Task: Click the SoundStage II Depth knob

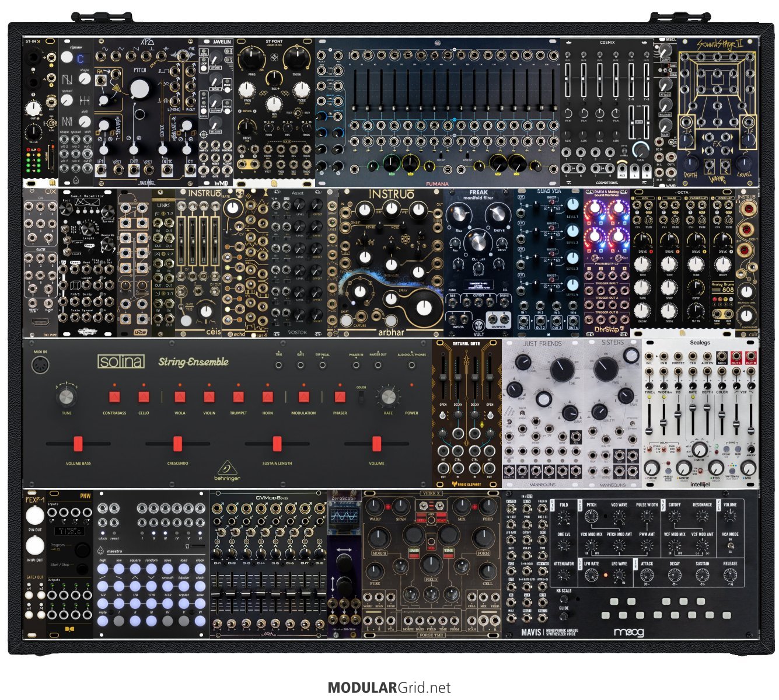Action: click(691, 163)
